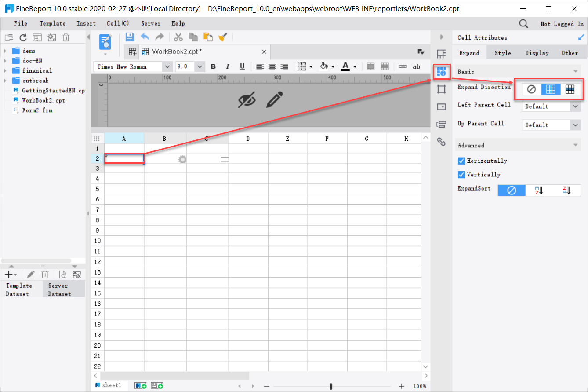
Task: Open the font name dropdown
Action: (x=167, y=66)
